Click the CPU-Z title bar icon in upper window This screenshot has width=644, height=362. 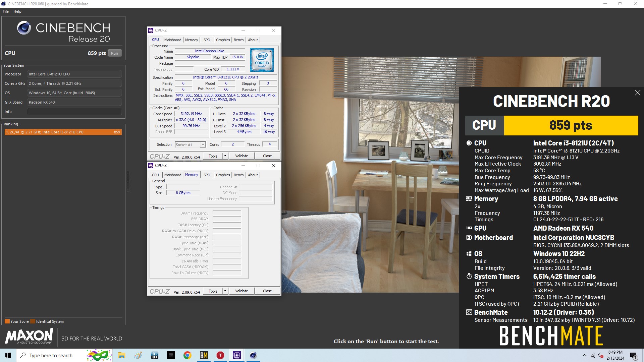point(151,31)
